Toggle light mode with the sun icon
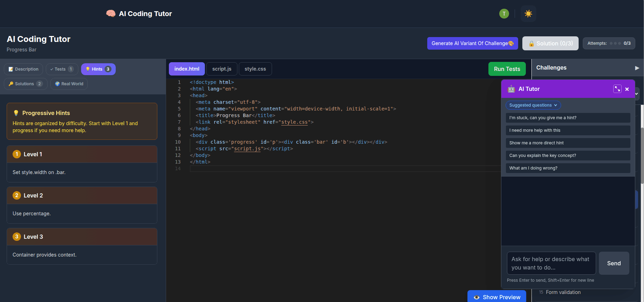This screenshot has height=302, width=644. (x=528, y=14)
